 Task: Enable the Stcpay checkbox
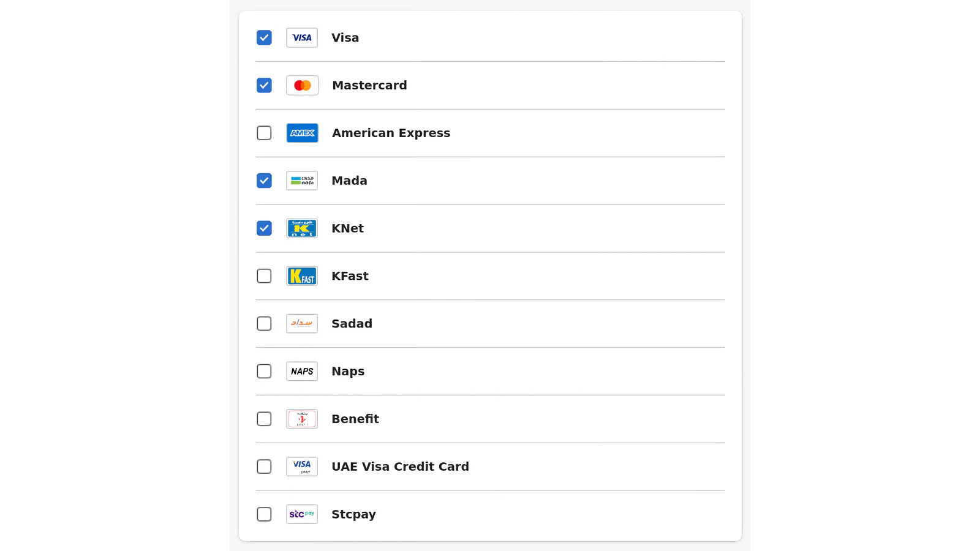pyautogui.click(x=264, y=514)
